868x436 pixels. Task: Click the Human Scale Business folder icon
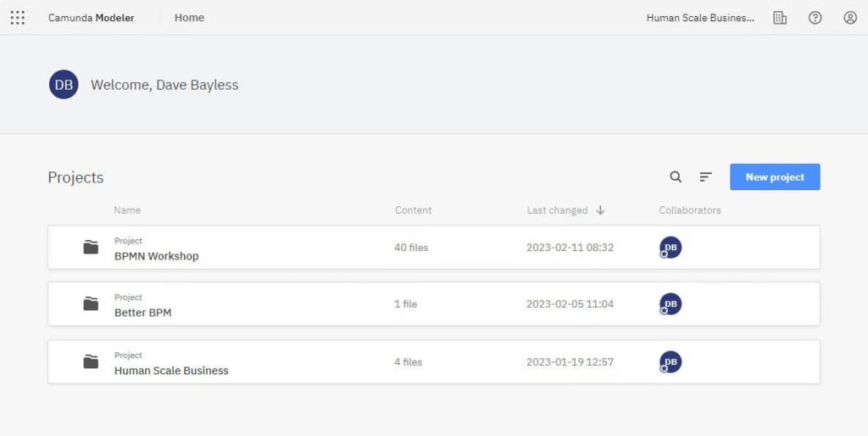91,362
